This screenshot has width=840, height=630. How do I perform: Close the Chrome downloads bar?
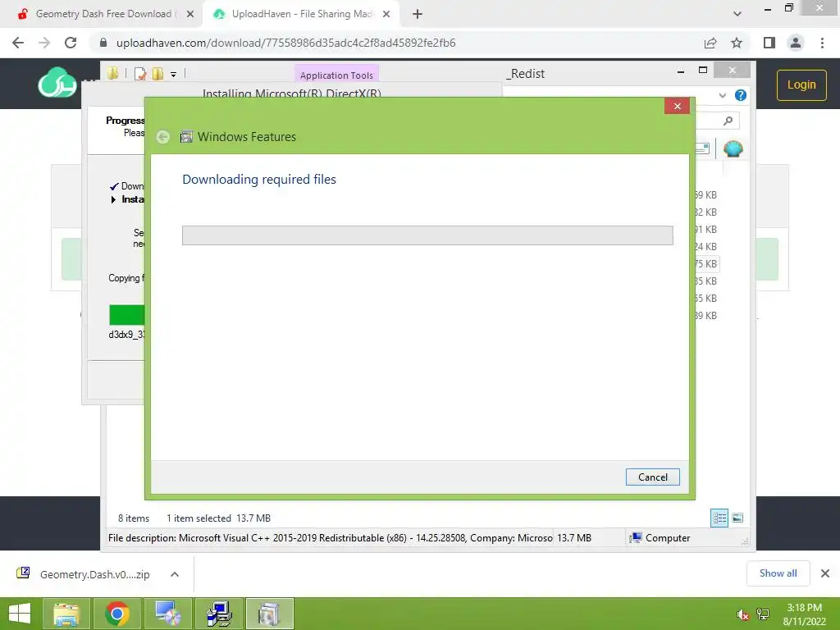coord(825,573)
